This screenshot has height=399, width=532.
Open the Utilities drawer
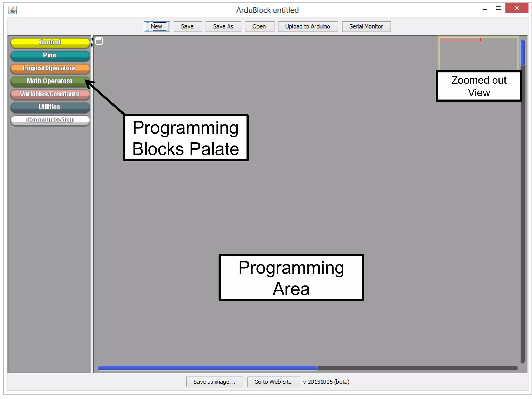[50, 107]
